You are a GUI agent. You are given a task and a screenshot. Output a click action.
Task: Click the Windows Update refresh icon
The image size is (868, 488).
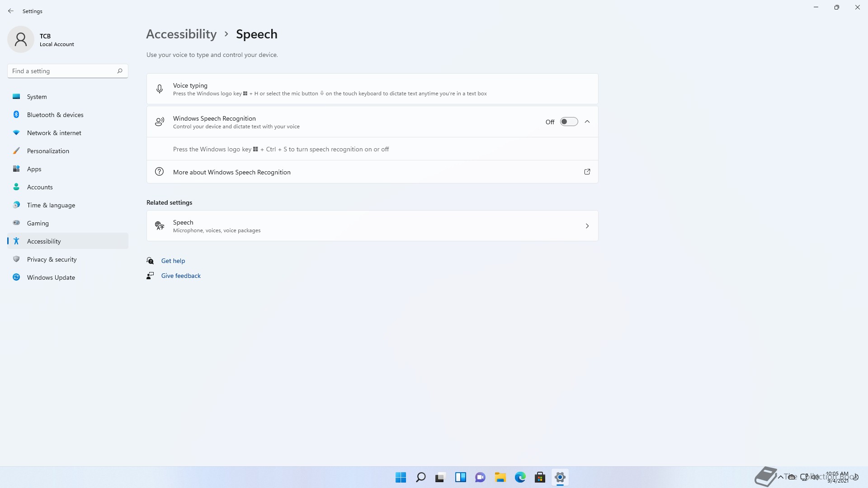[x=16, y=277]
